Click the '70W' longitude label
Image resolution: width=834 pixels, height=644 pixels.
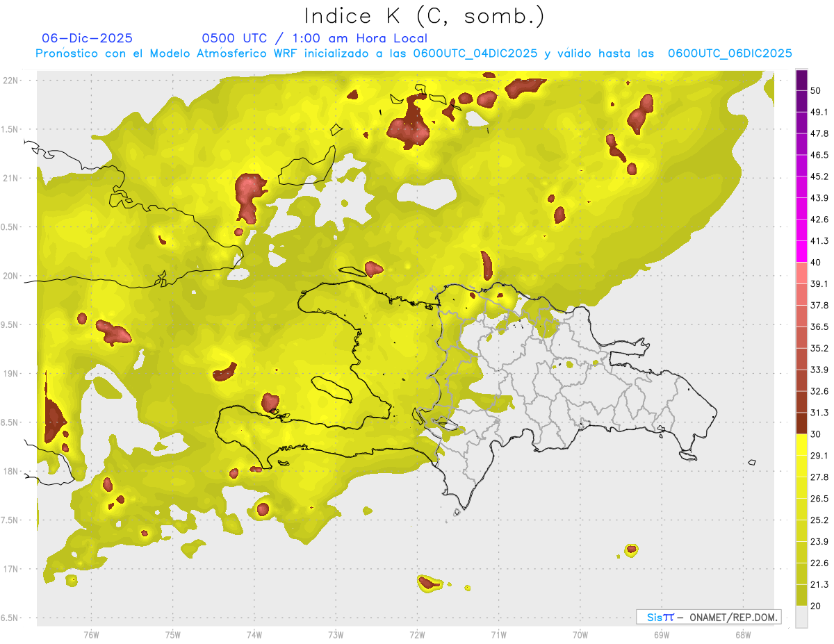[580, 635]
